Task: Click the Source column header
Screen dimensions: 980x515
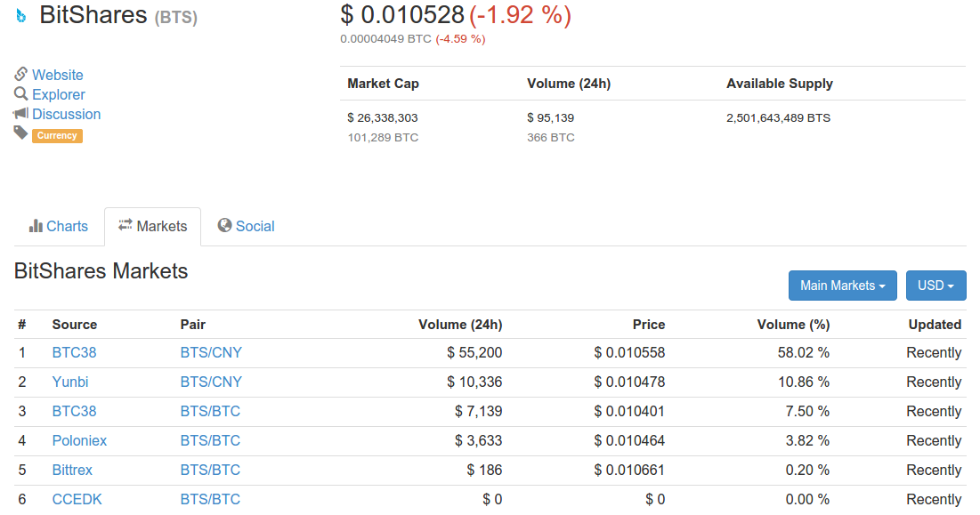Action: pos(75,325)
